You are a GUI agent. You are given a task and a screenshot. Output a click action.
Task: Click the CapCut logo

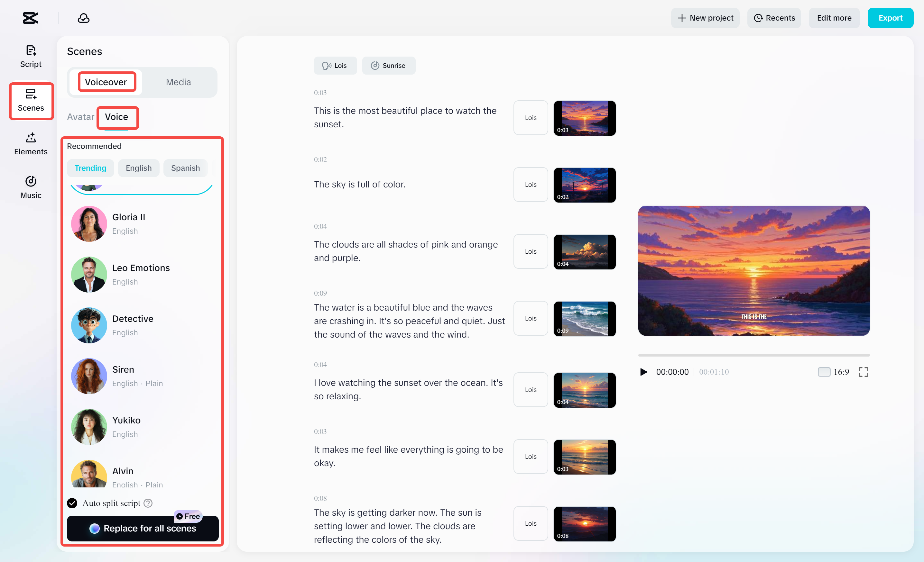30,18
